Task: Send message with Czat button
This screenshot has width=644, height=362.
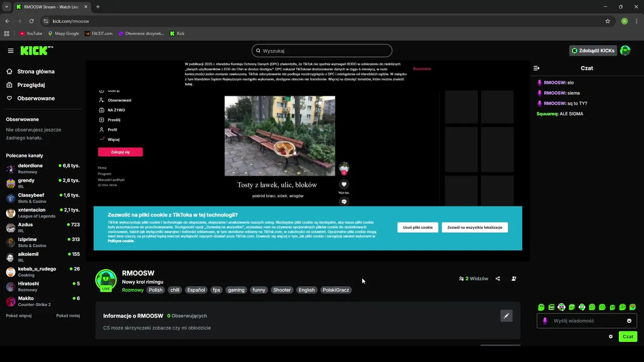Action: 628,336
